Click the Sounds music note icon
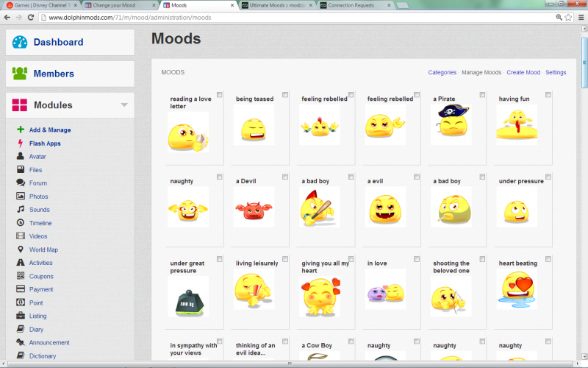Viewport: 588px width, 368px height. (21, 209)
